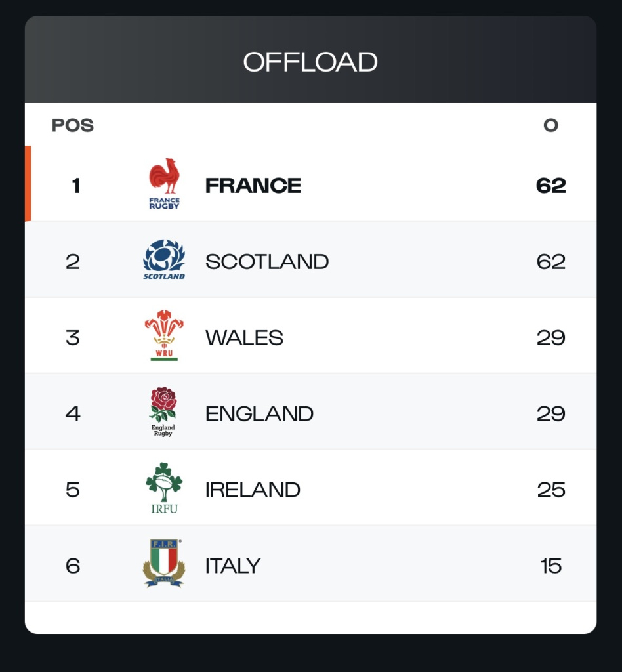
Task: Select the ITALY team name
Action: click(233, 566)
